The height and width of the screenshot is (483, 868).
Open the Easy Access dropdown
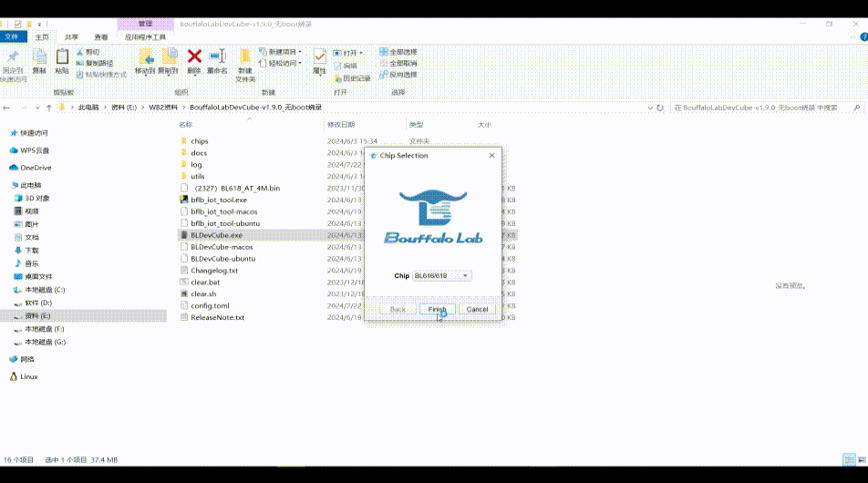click(x=280, y=63)
